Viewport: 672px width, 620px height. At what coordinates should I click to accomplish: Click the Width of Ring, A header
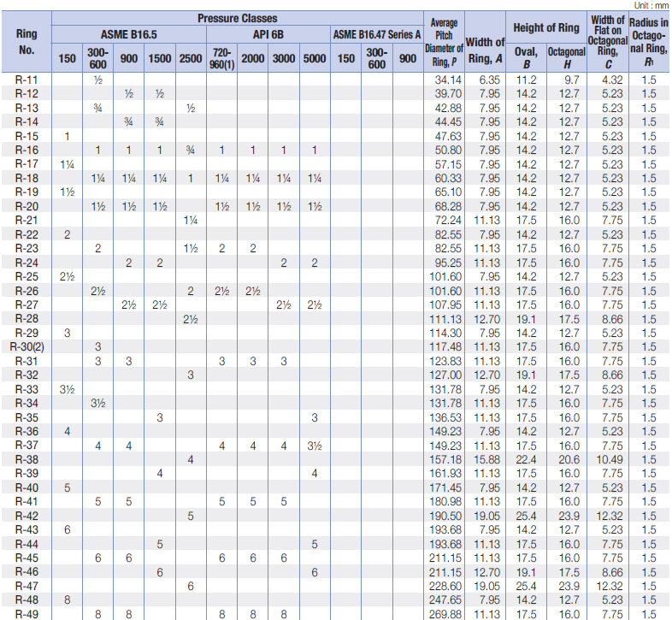[485, 50]
